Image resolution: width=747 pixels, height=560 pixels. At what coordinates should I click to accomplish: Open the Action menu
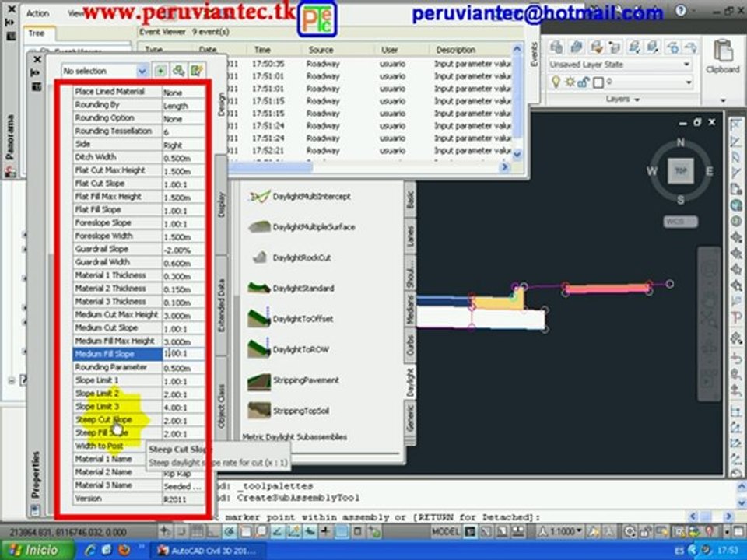(37, 13)
